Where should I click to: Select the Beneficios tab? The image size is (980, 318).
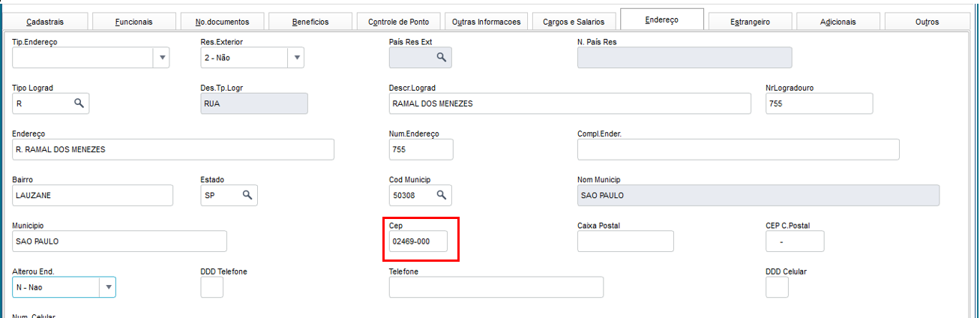310,22
